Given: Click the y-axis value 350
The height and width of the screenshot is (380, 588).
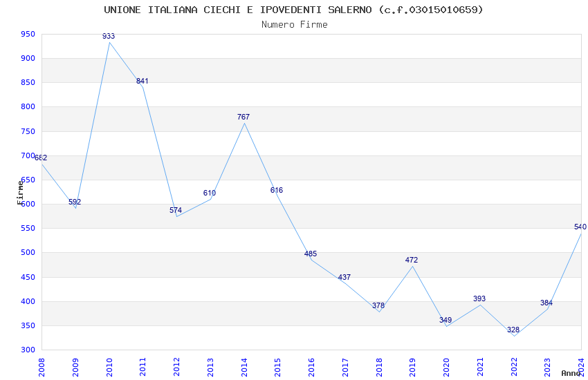Looking at the screenshot, I should tap(28, 325).
